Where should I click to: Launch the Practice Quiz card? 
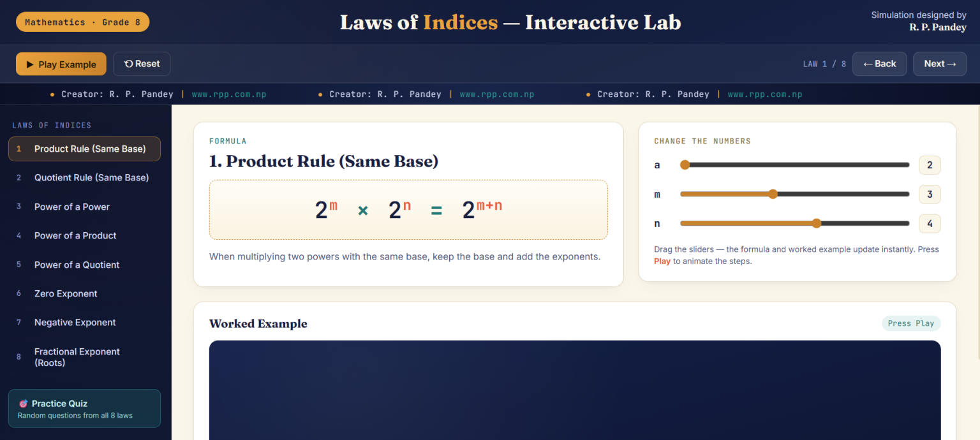pyautogui.click(x=84, y=409)
